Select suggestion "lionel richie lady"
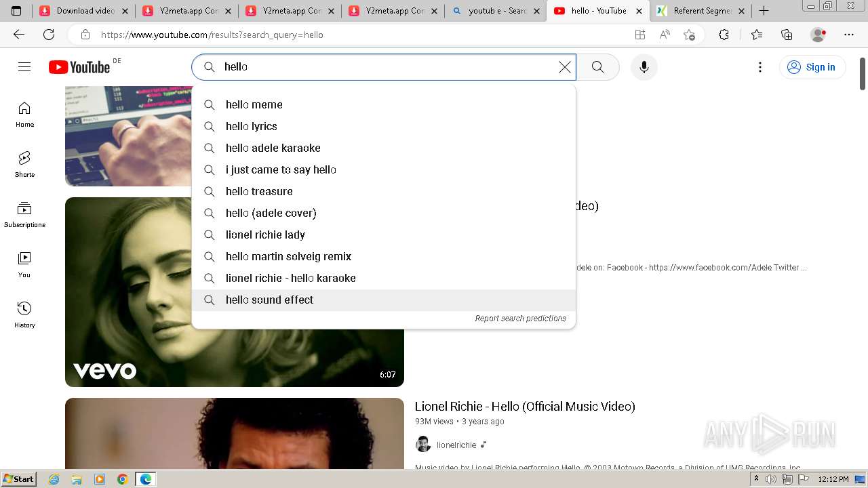The height and width of the screenshot is (488, 868). (384, 235)
